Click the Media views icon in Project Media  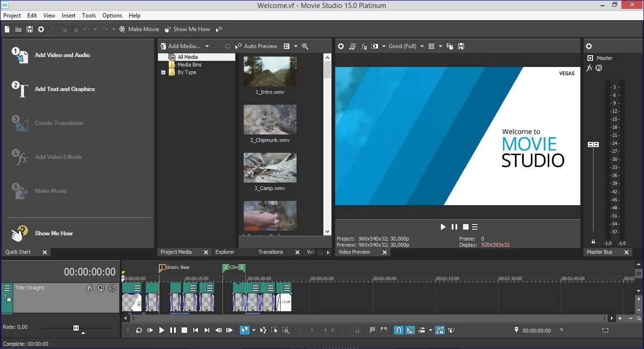pyautogui.click(x=287, y=46)
